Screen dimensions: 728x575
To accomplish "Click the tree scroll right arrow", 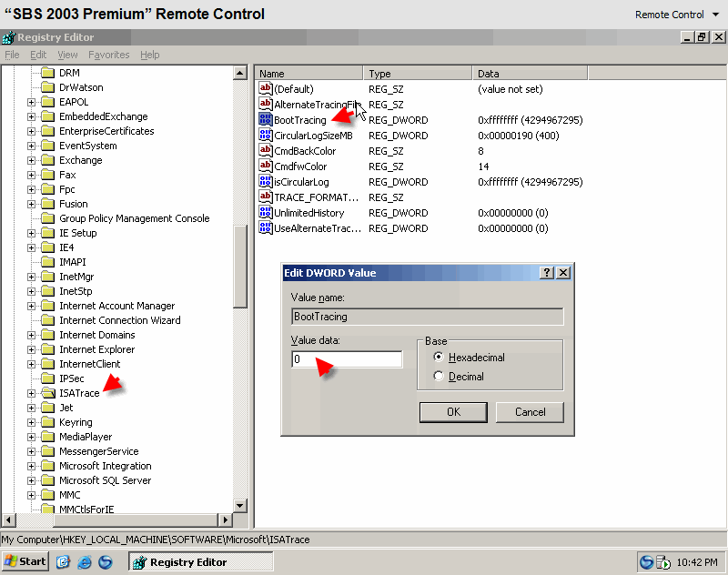I will pos(226,520).
